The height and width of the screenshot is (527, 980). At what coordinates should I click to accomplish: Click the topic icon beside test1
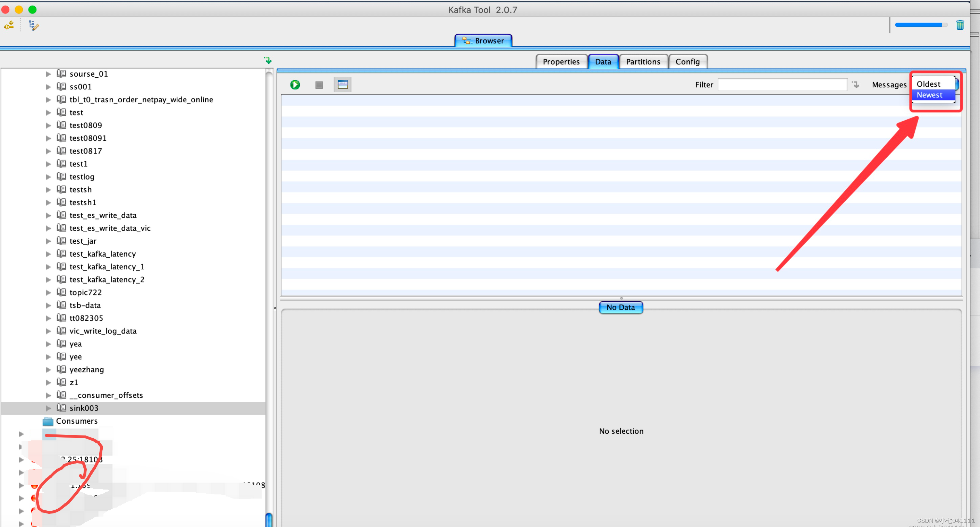(61, 163)
